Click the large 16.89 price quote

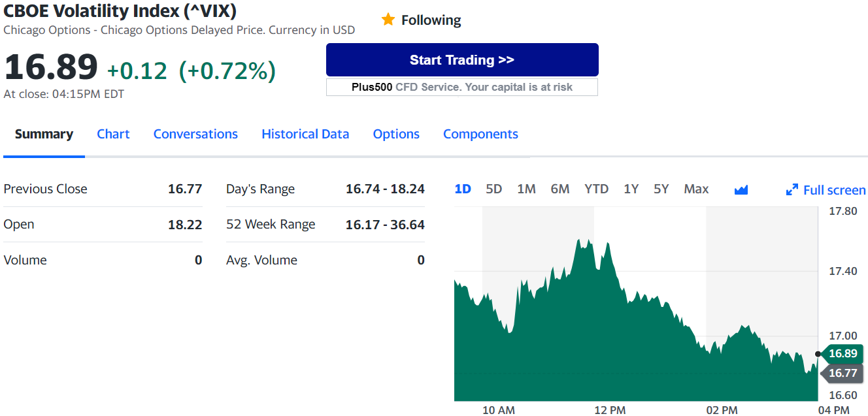tap(51, 67)
